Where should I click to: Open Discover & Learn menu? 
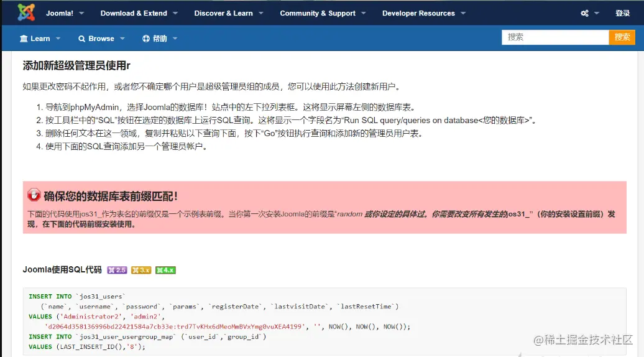(x=223, y=13)
